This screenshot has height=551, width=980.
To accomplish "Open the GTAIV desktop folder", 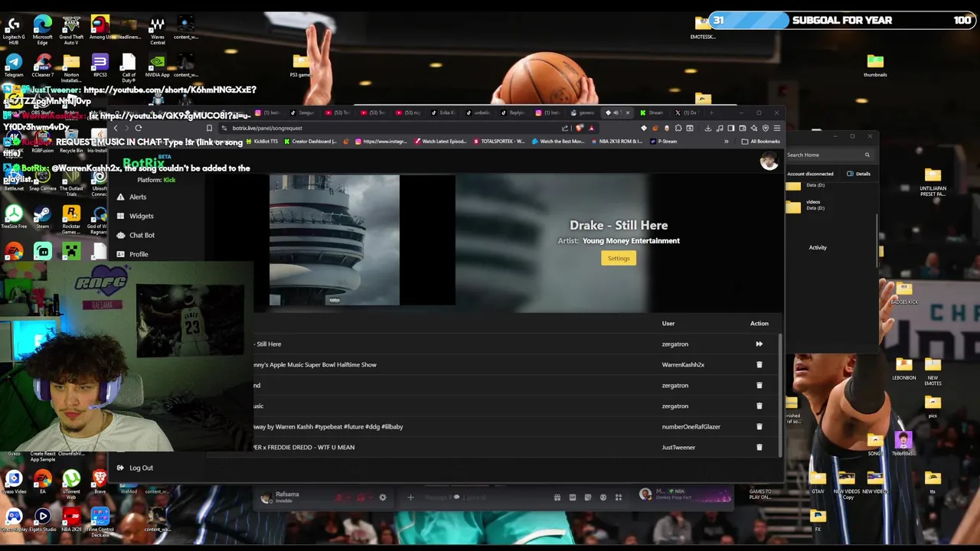I will coord(818,482).
